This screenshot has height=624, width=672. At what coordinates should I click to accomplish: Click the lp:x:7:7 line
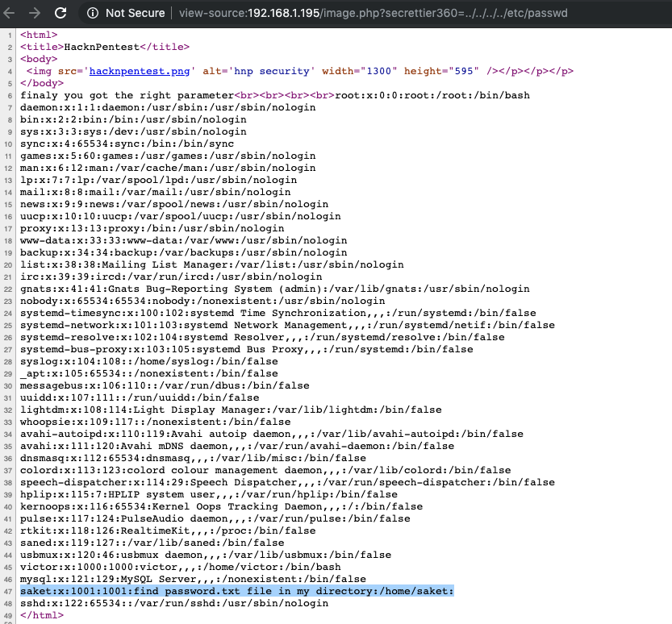158,180
